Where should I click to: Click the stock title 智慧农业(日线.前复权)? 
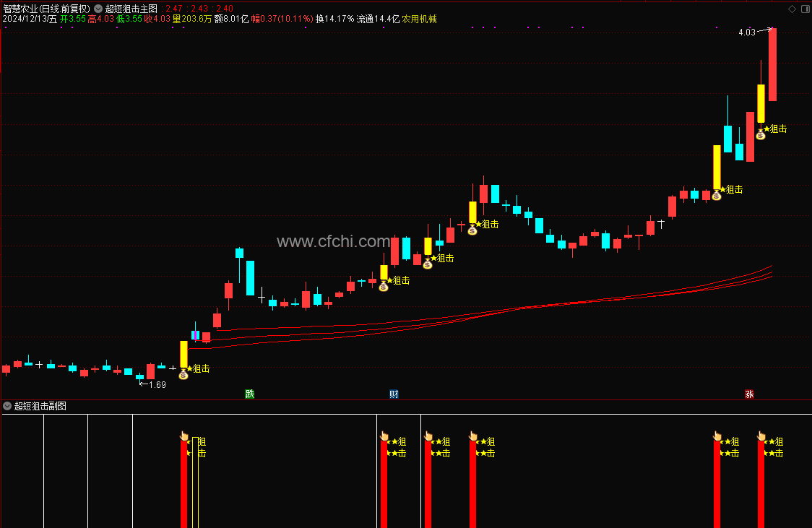(47, 9)
